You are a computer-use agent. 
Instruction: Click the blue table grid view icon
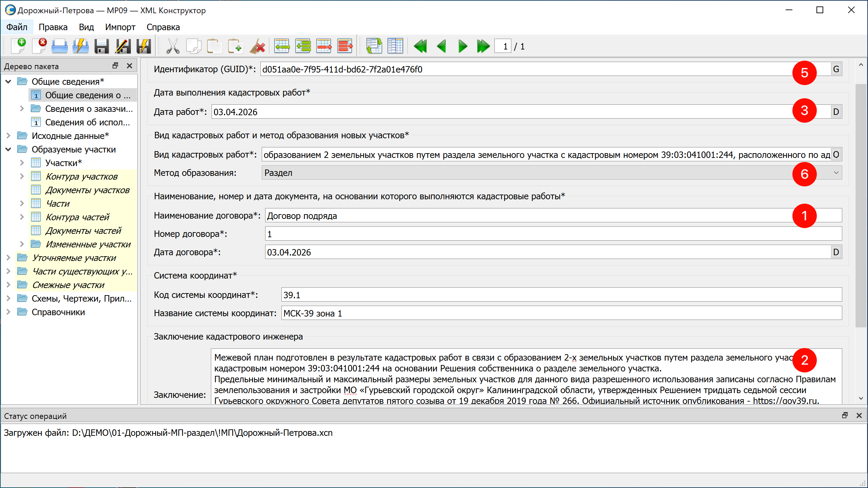point(395,46)
